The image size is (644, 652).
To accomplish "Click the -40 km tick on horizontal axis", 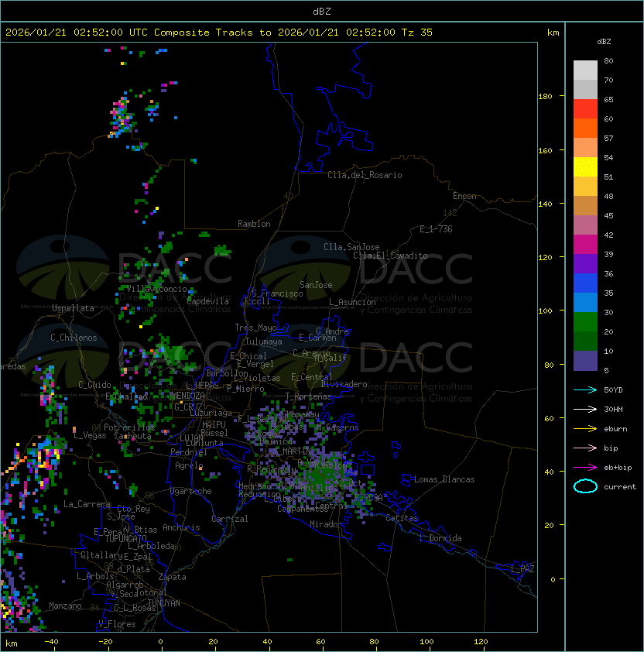I will pyautogui.click(x=51, y=642).
